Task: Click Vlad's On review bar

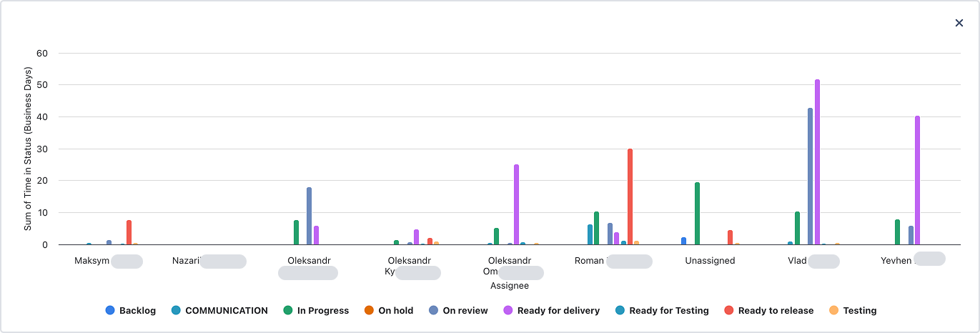Action: tap(810, 177)
